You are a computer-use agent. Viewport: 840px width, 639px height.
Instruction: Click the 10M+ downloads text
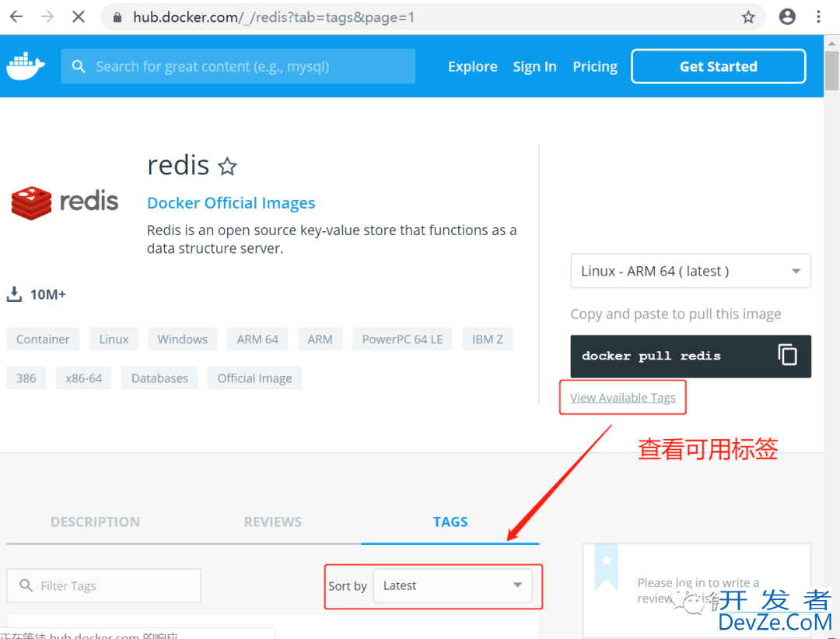(x=47, y=295)
